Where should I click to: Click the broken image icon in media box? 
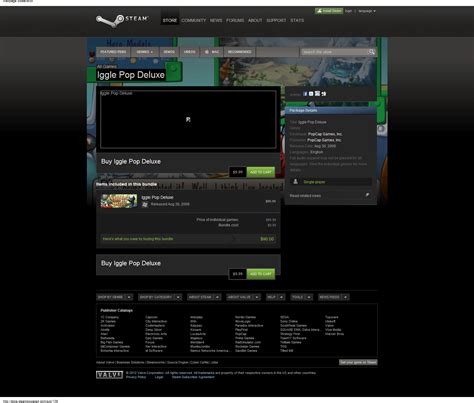tap(188, 119)
